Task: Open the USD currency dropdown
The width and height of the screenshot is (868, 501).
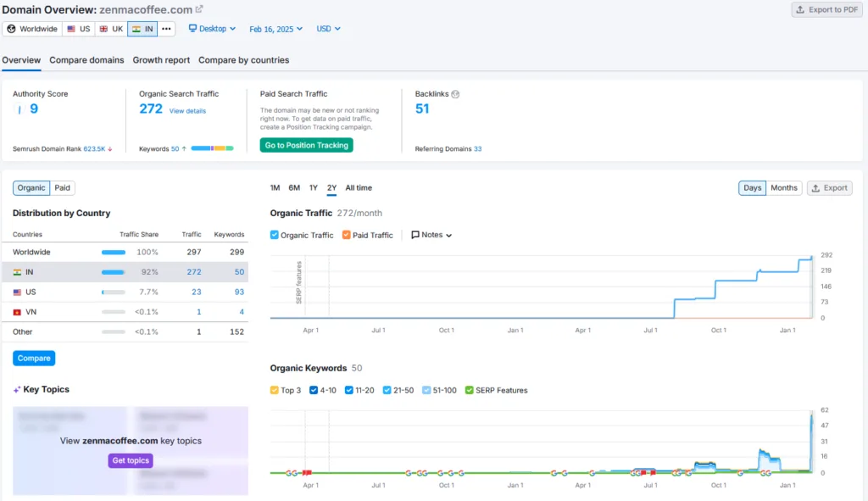Action: click(x=328, y=29)
